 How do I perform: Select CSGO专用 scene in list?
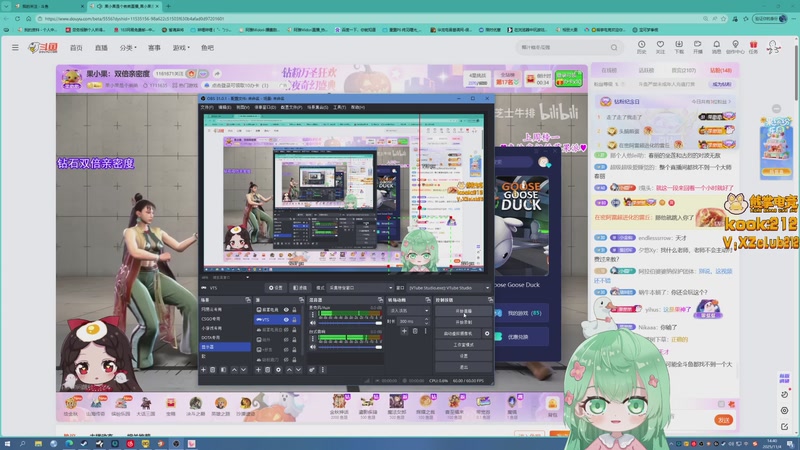pos(226,319)
